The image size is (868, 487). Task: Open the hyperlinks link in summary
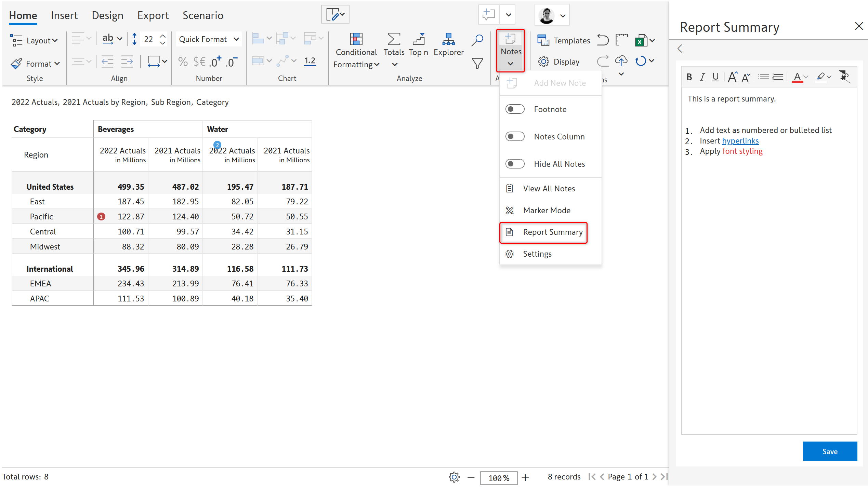(x=740, y=141)
